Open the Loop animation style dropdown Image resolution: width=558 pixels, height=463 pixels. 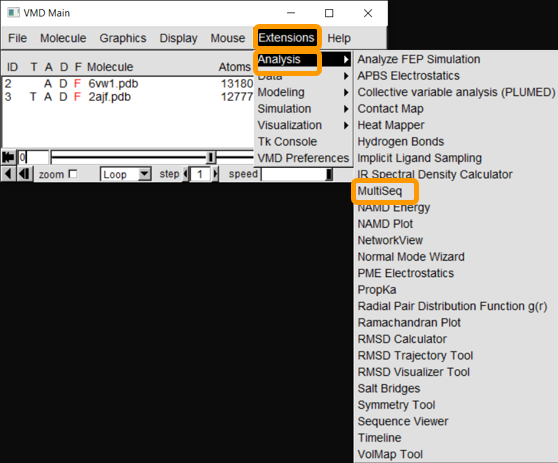144,174
